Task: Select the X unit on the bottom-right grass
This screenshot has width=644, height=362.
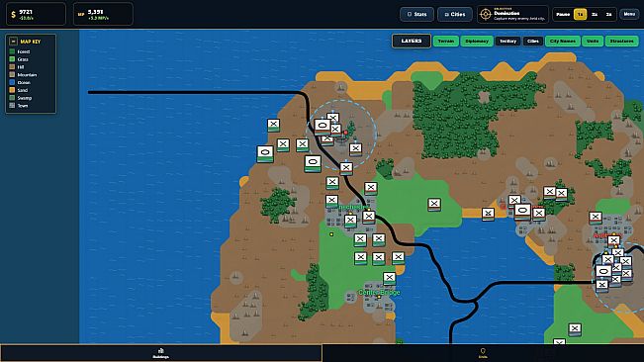Action: tap(575, 329)
